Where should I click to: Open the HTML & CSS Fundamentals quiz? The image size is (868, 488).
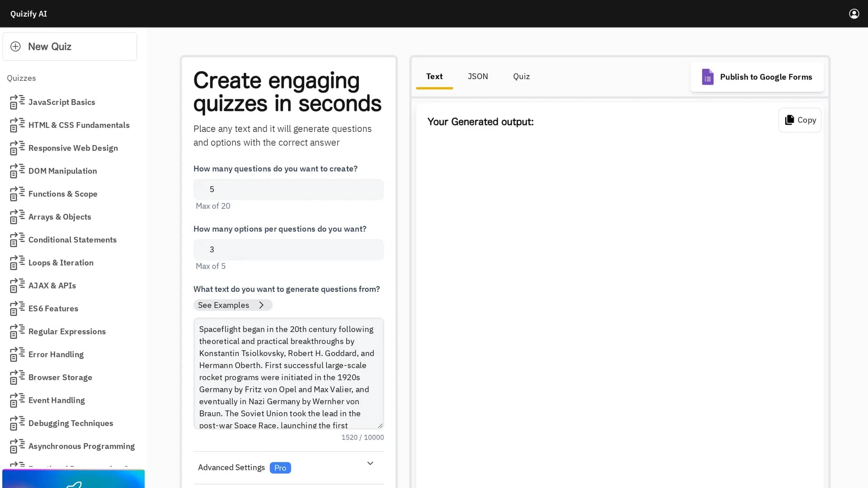point(79,125)
